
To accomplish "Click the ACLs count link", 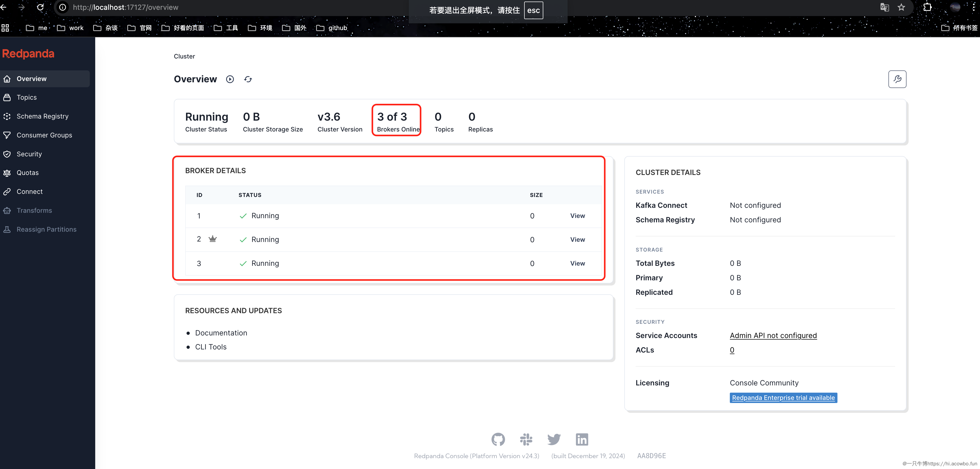I will coord(732,350).
